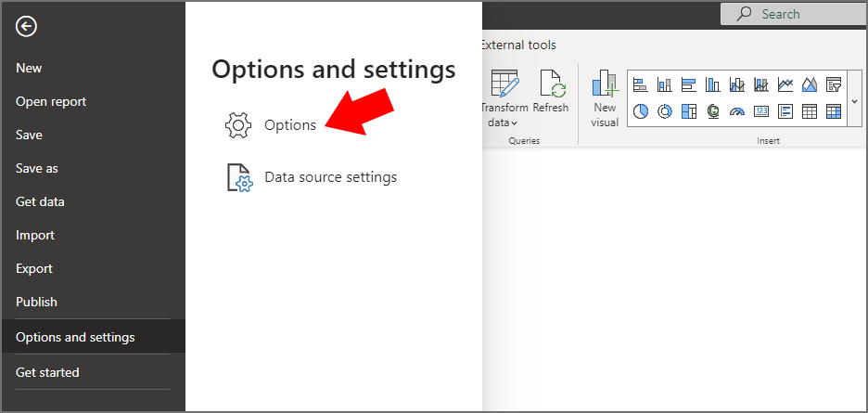Open Options with the gear icon
The image size is (868, 413).
click(x=271, y=124)
